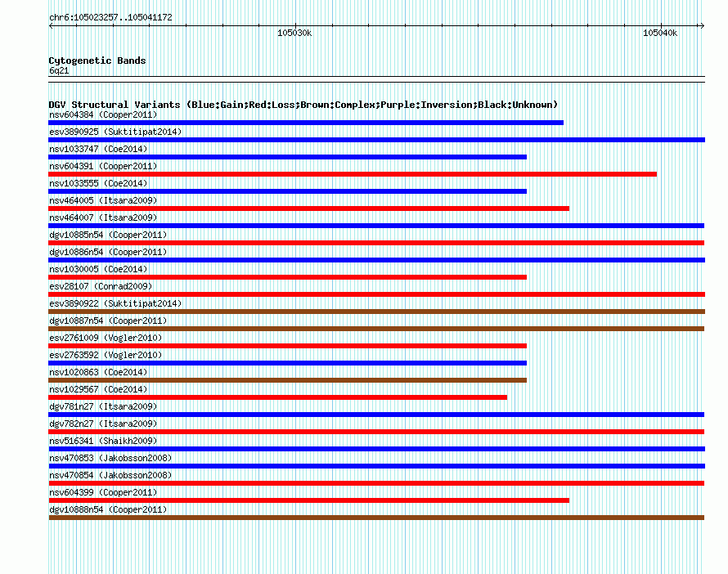Select the red bar under nsv464005
The image size is (728, 574).
(308, 209)
